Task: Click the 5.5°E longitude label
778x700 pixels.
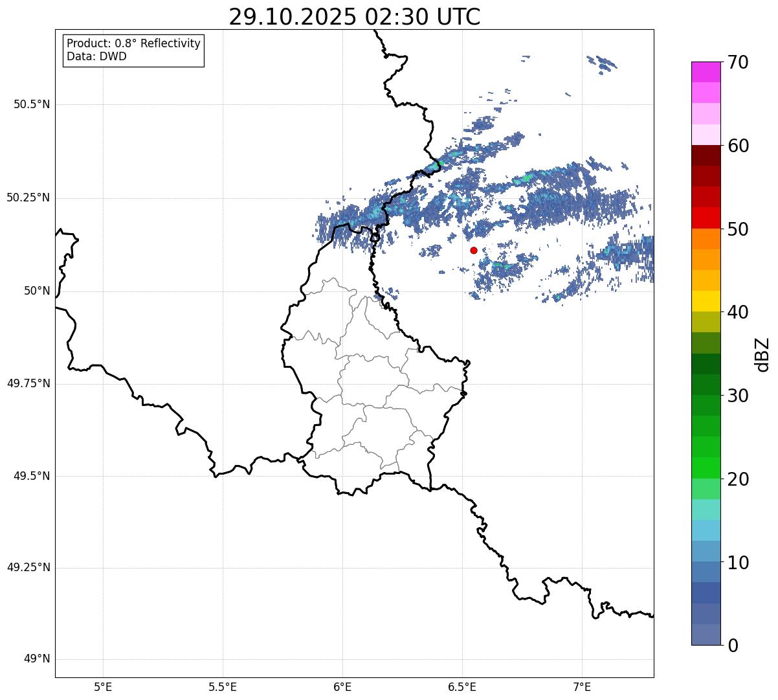Action: pos(223,686)
